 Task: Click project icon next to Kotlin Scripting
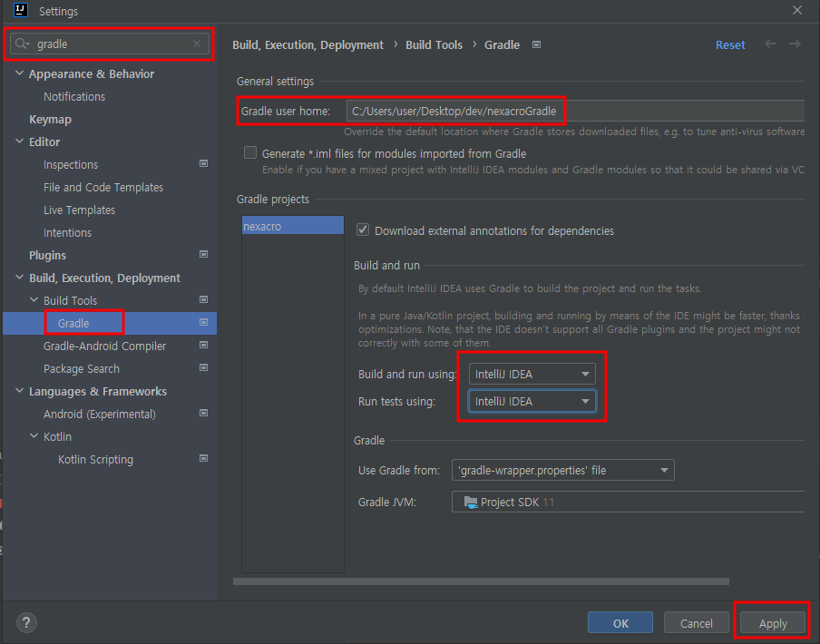204,458
